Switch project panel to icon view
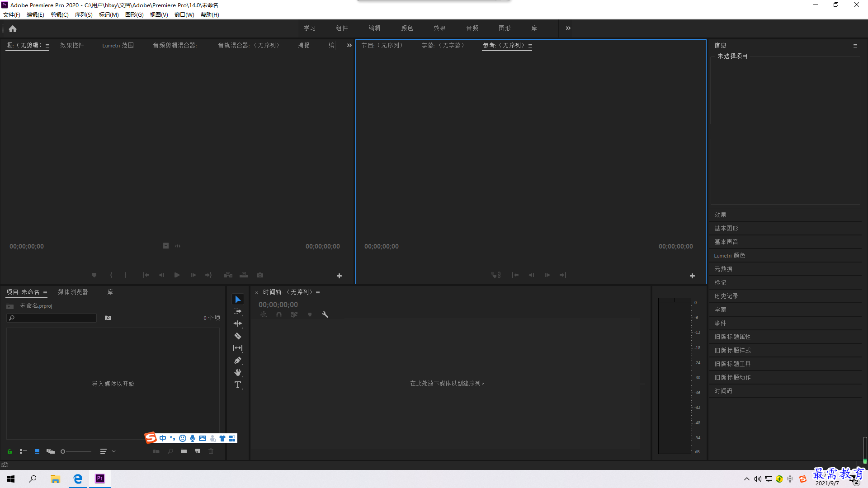 click(37, 451)
